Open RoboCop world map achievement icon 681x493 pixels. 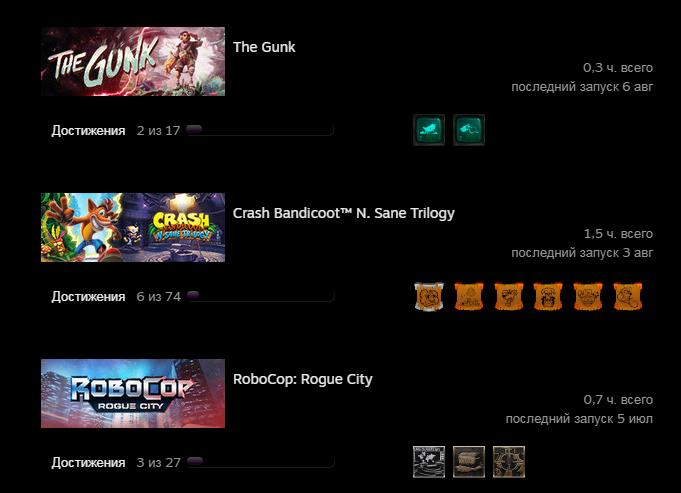[x=429, y=462]
